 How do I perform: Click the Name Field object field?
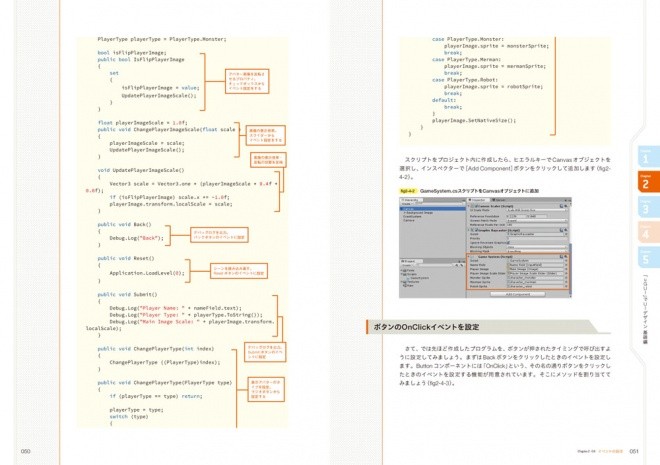tap(535, 265)
